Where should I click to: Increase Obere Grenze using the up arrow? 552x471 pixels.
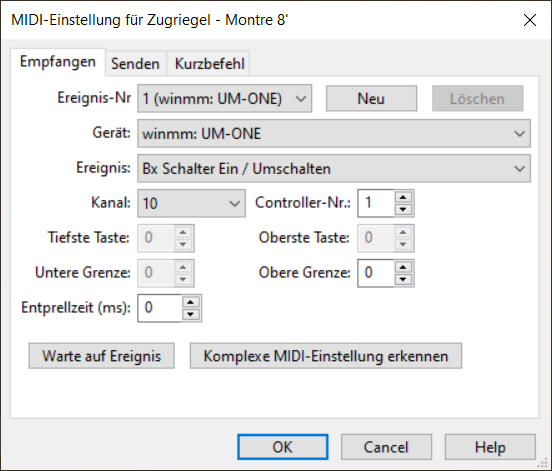[x=403, y=267]
